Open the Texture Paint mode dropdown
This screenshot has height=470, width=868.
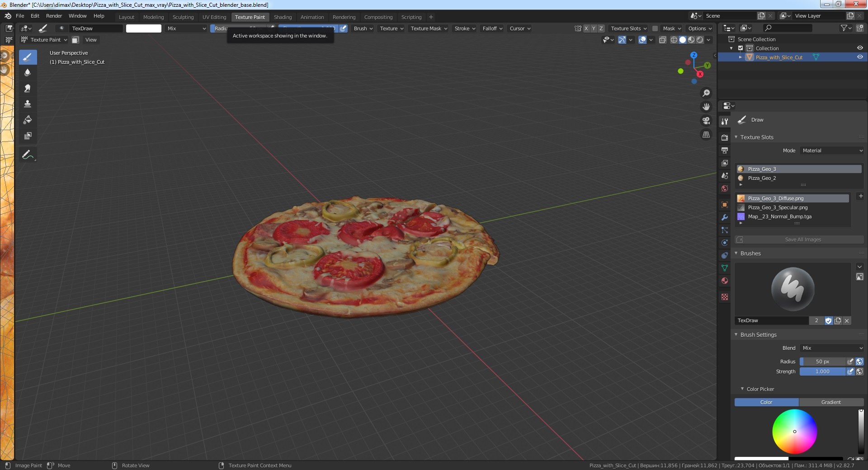tap(44, 40)
